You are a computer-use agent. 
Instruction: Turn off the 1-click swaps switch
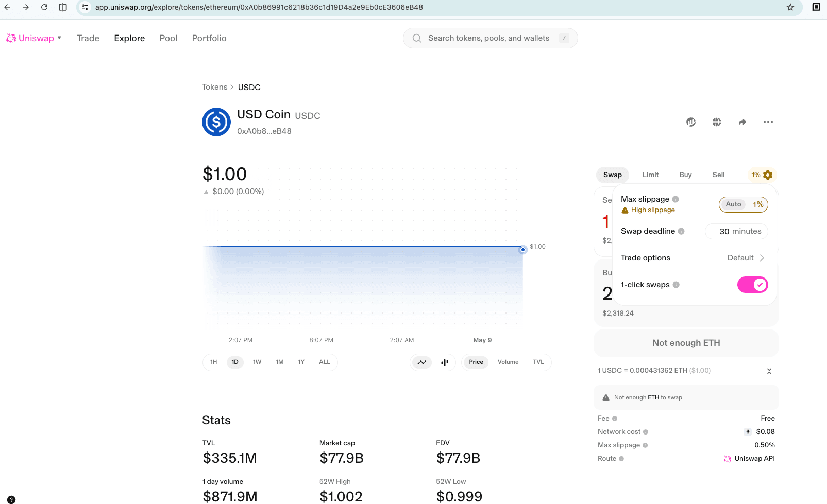pos(753,285)
